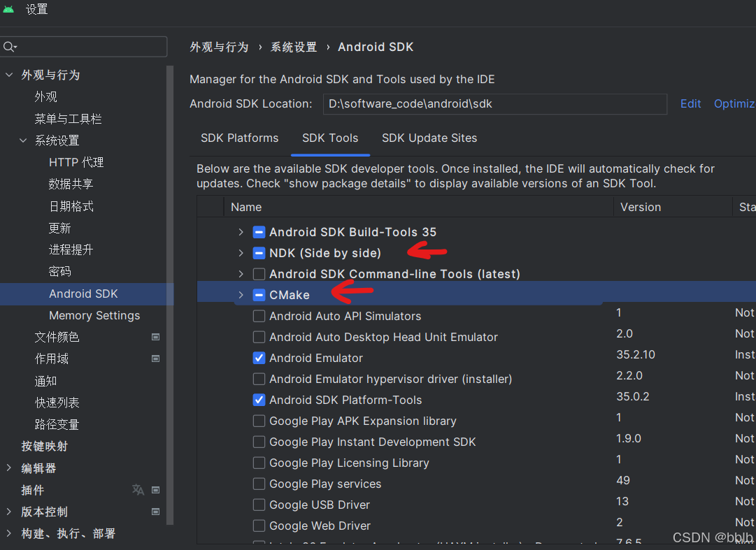This screenshot has height=550, width=756.
Task: Check Google Web Driver checkbox
Action: 259,526
